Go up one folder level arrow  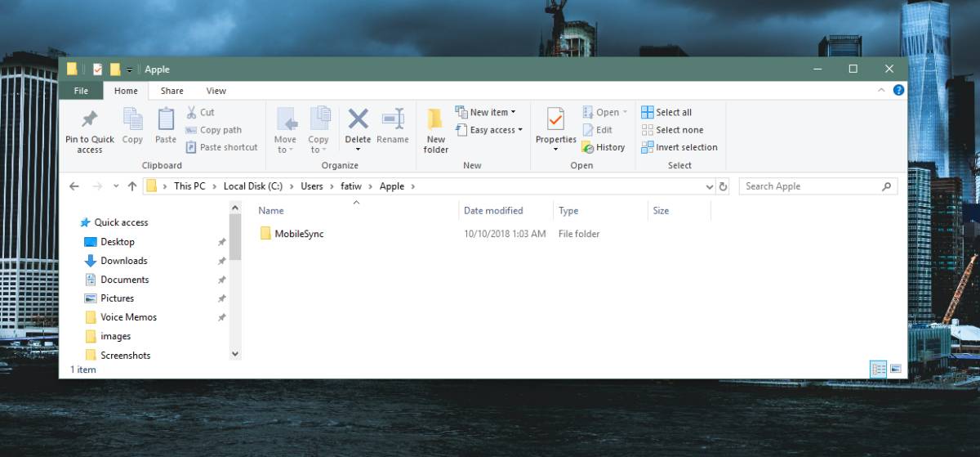[x=132, y=186]
